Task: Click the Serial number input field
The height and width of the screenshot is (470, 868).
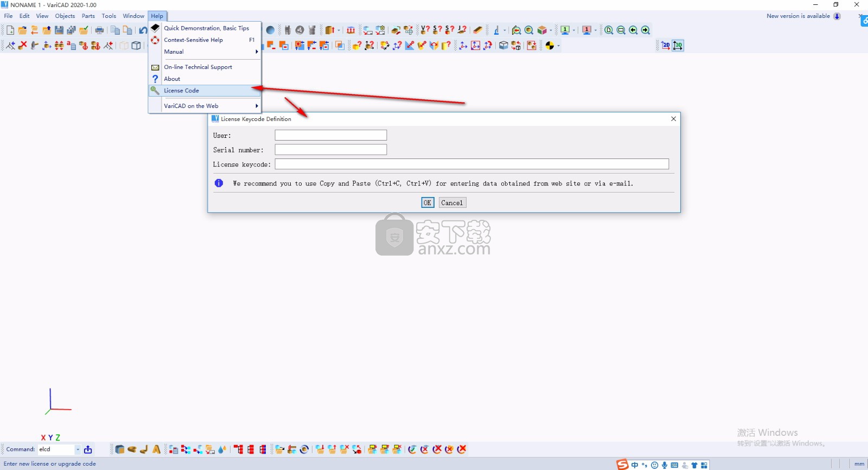Action: pyautogui.click(x=331, y=150)
